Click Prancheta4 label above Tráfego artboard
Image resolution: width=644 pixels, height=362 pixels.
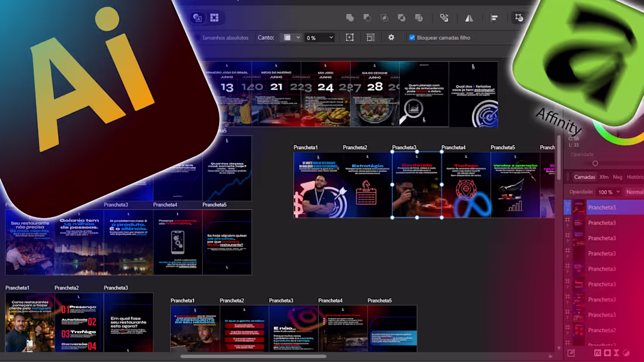[x=453, y=147]
